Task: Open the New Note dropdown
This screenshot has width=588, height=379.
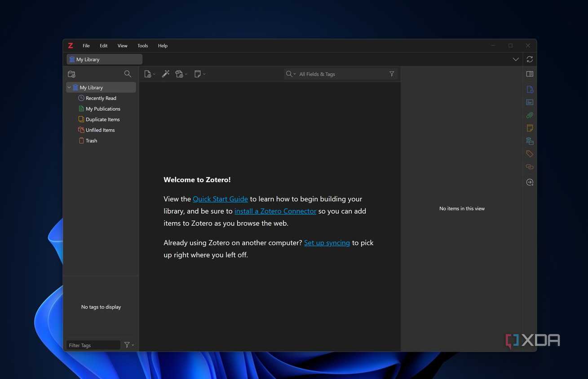Action: pos(199,74)
